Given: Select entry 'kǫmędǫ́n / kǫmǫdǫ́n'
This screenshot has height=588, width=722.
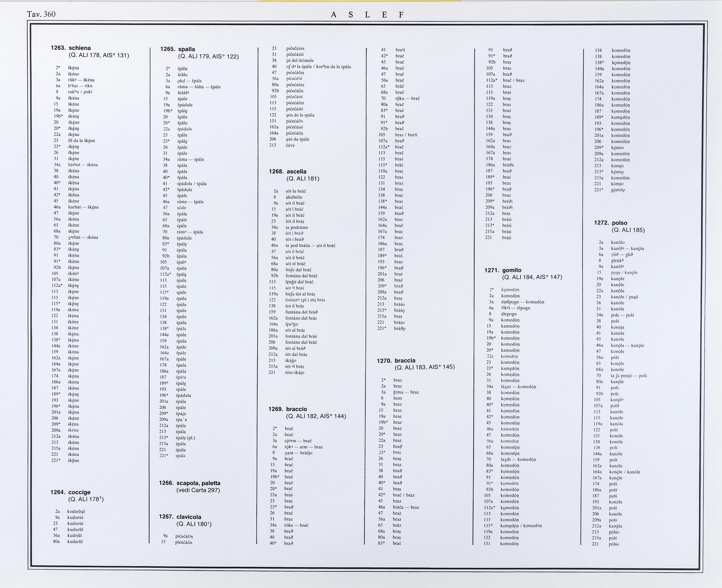Looking at the screenshot, I should click(521, 526).
